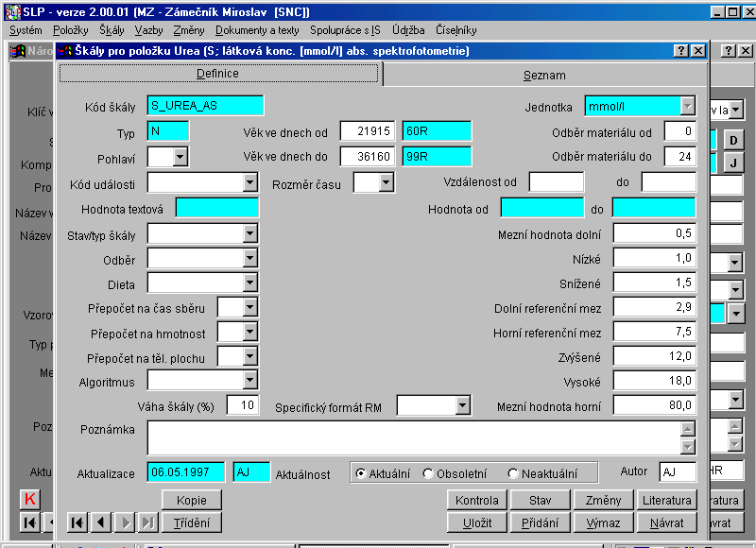The width and height of the screenshot is (756, 548).
Task: Click the J button on right edge
Action: tap(734, 163)
